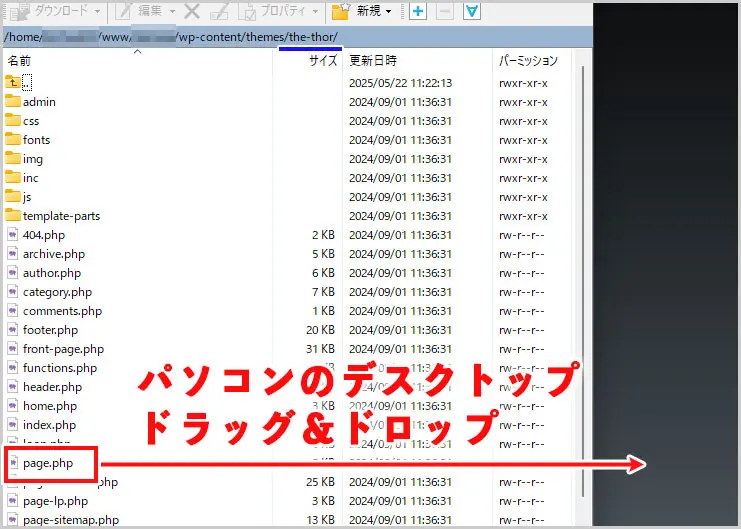Screen dimensions: 741x529
Task: Click the 31 KB size cell
Action: (x=320, y=349)
